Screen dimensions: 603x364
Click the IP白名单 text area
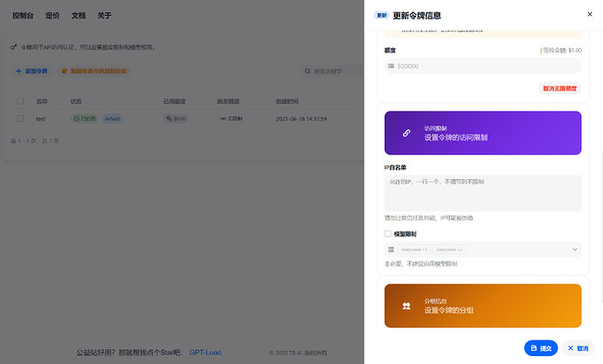click(x=482, y=193)
